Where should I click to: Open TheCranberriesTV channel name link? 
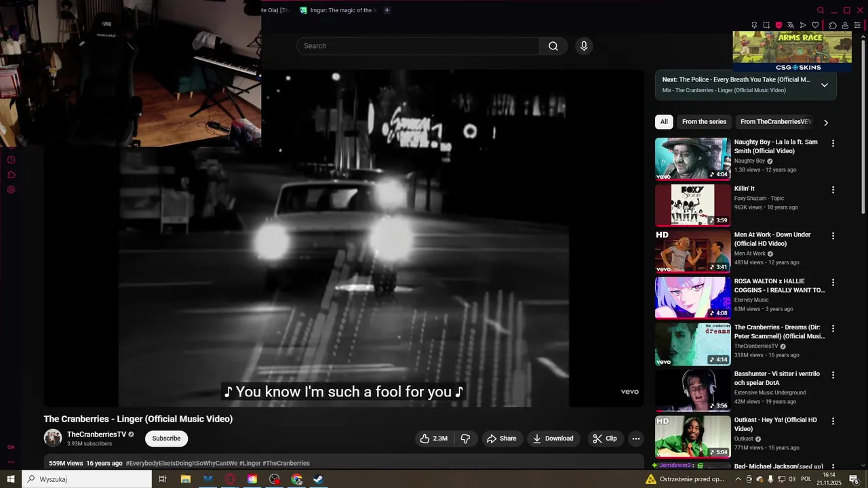click(x=96, y=434)
